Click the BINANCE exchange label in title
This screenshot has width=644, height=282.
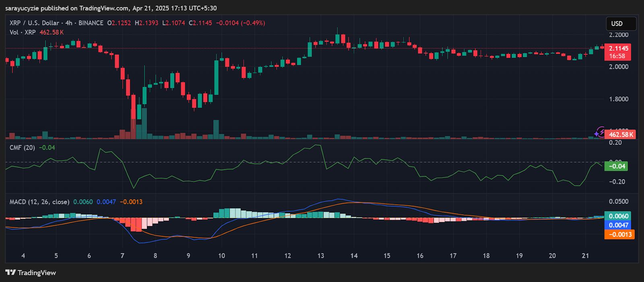click(91, 23)
